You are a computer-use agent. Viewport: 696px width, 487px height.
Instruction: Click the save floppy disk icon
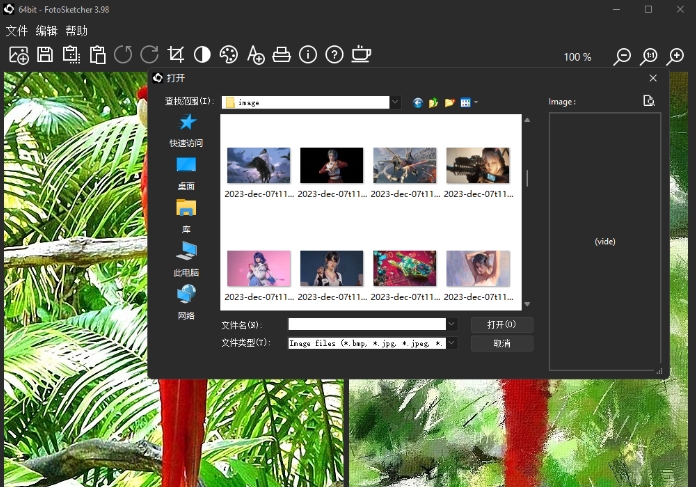[45, 56]
